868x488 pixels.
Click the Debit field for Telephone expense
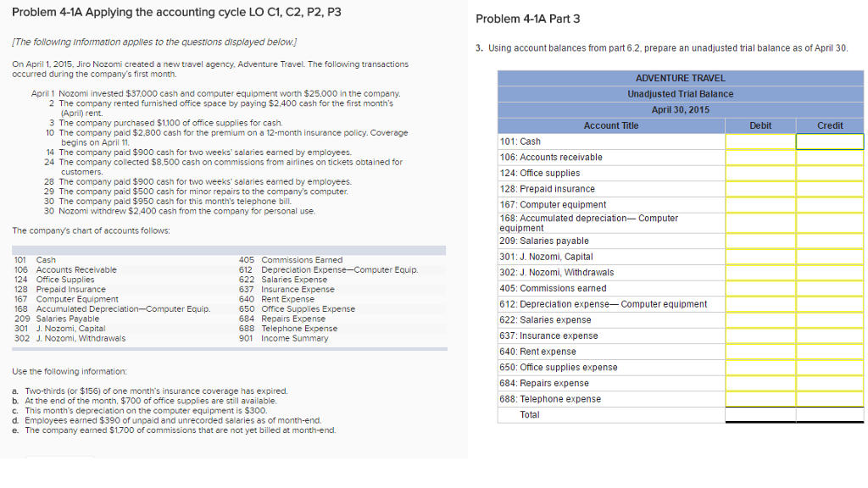click(x=760, y=399)
